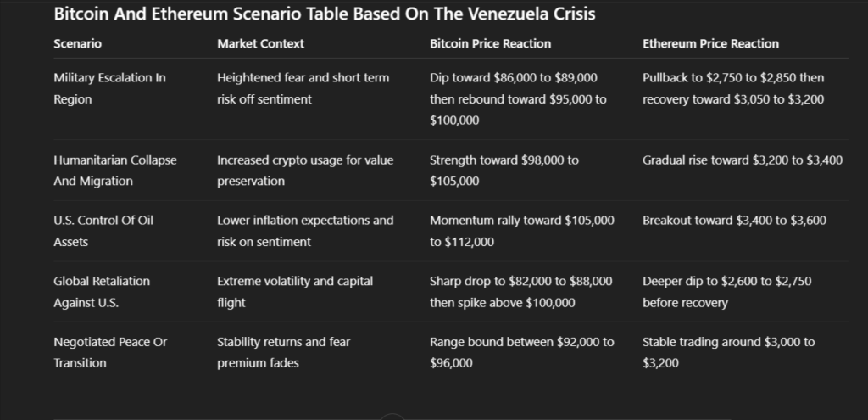Select the Humanitarian Collapse And Migration scenario
Screen dimensions: 868x420
click(114, 170)
